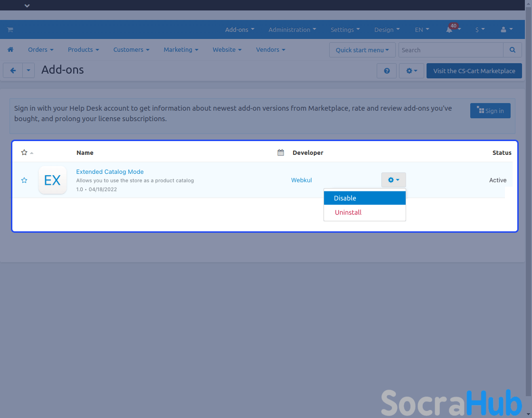Click the shopping cart storefront icon
532x418 pixels.
10,29
